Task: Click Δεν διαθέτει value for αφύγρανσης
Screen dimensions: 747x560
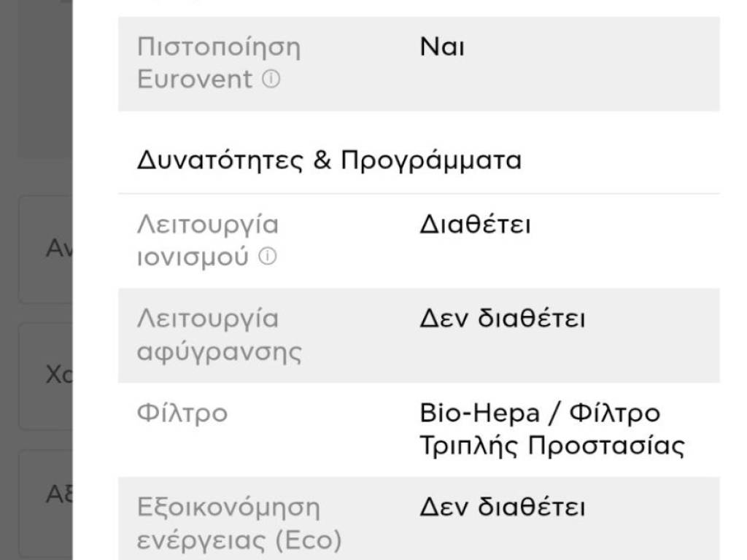Action: pyautogui.click(x=502, y=319)
